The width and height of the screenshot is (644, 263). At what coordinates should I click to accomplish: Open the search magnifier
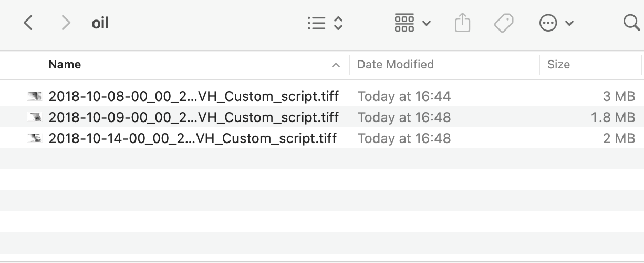pos(631,23)
